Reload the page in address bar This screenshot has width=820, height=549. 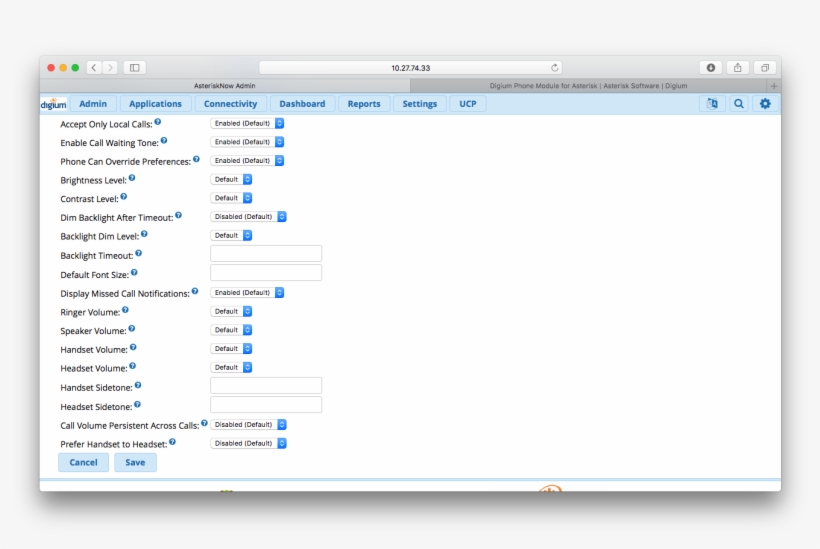coord(555,67)
